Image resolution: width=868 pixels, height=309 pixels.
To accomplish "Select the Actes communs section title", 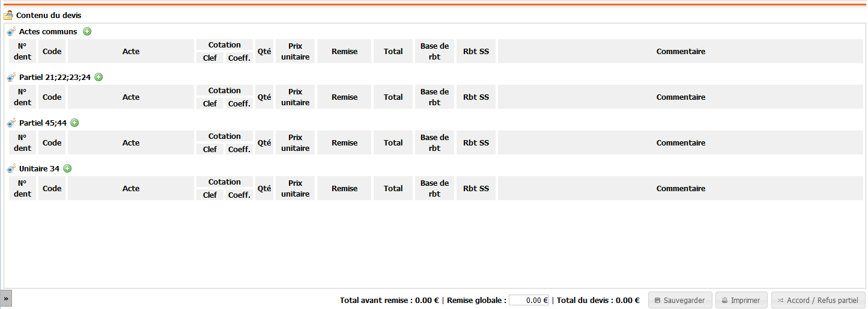I will pyautogui.click(x=48, y=31).
